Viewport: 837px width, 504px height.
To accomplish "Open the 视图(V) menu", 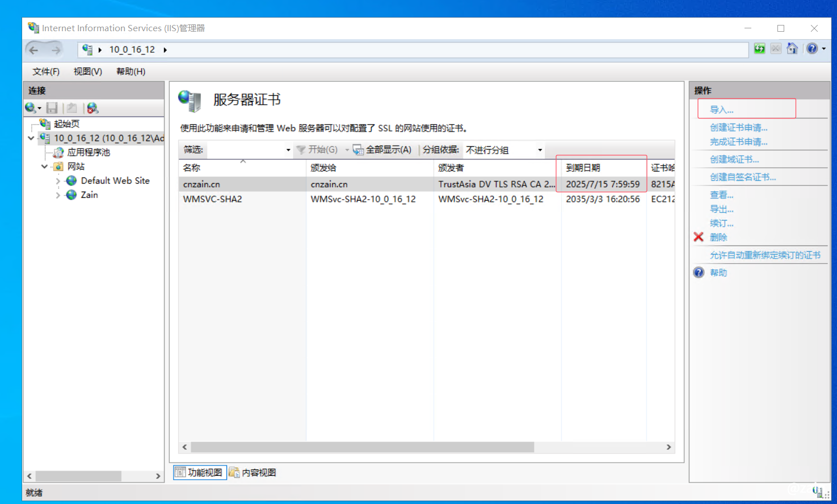I will [88, 71].
